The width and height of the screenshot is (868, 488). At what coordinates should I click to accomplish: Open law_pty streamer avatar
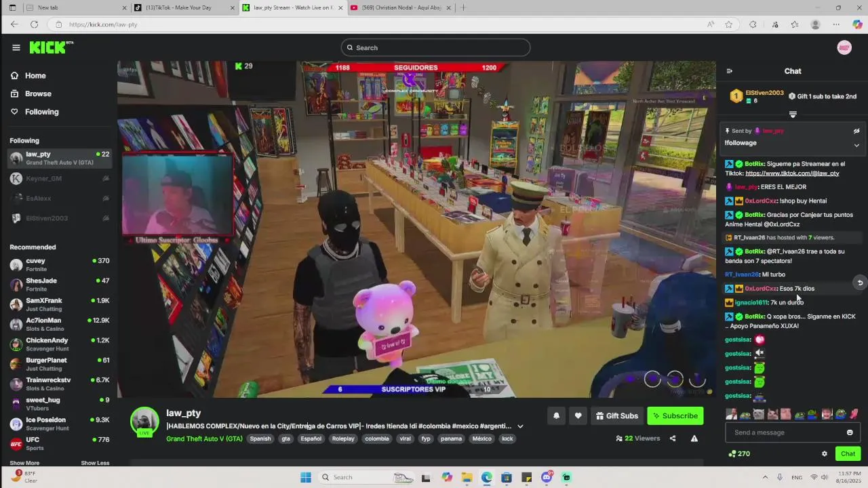(144, 422)
